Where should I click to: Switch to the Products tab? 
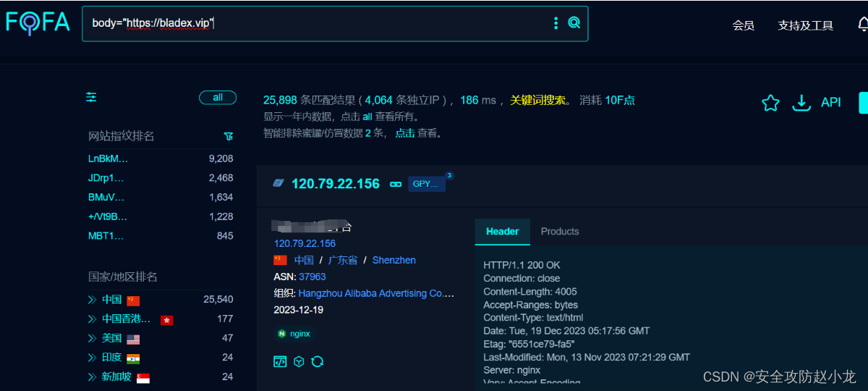point(560,232)
